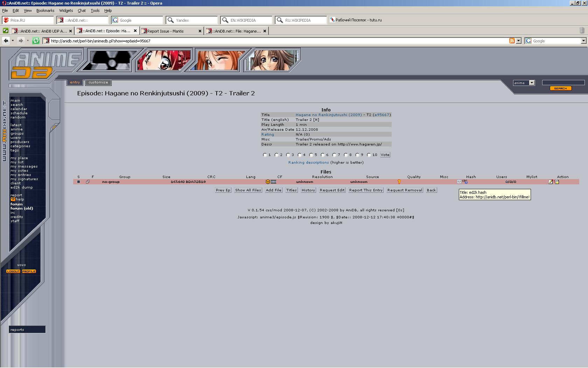Screen dimensions: 588x368
Task: Click the browser Back arrow button
Action: click(6, 41)
